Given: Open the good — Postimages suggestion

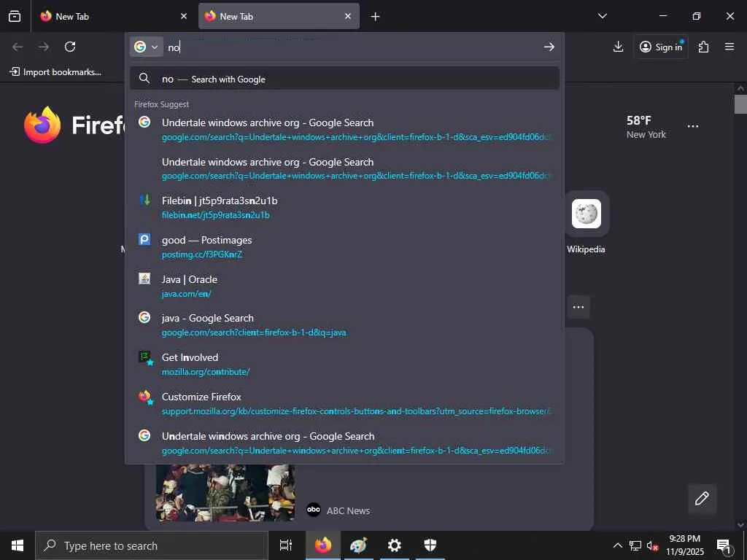Looking at the screenshot, I should tap(344, 247).
